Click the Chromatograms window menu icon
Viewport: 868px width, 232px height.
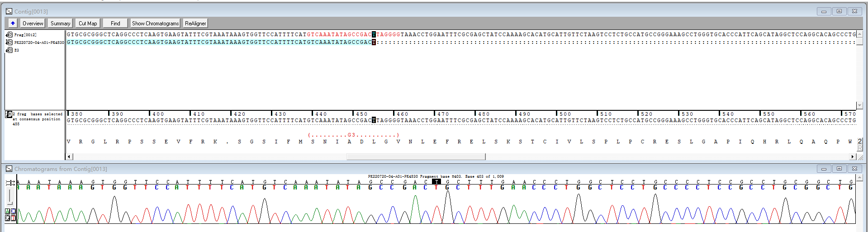click(9, 169)
